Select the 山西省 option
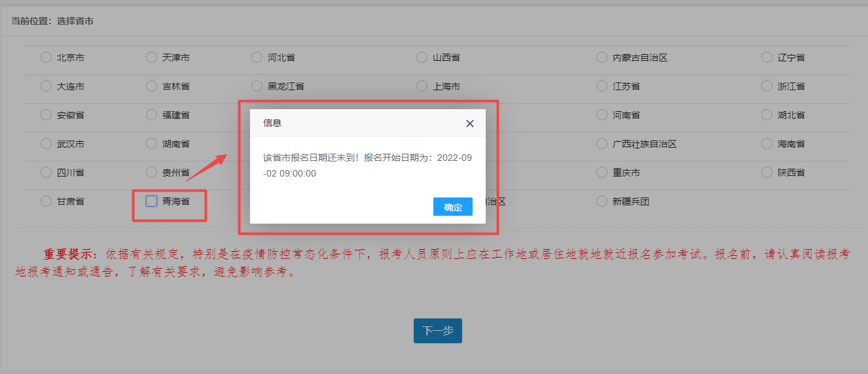 [x=422, y=58]
